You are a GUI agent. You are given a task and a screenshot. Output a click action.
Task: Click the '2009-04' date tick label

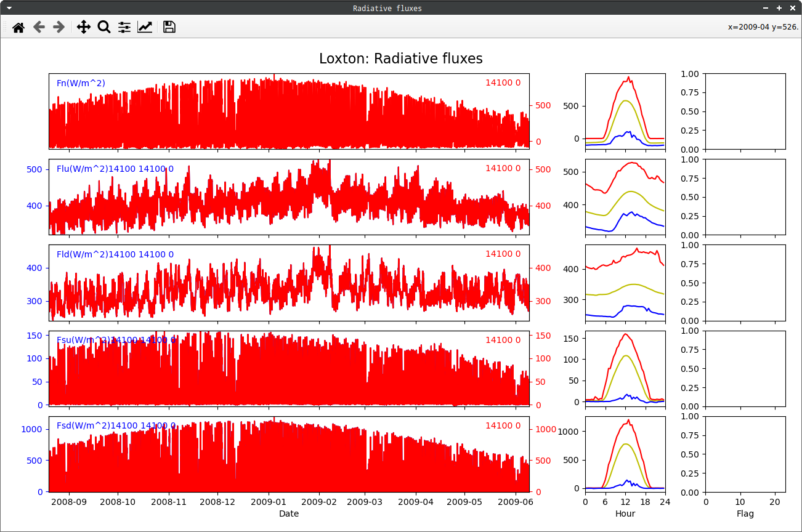pos(416,502)
